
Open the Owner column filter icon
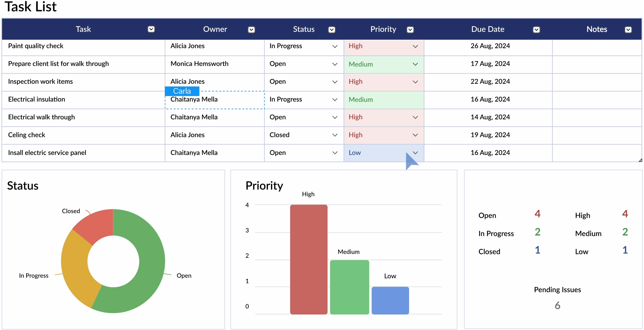click(251, 30)
